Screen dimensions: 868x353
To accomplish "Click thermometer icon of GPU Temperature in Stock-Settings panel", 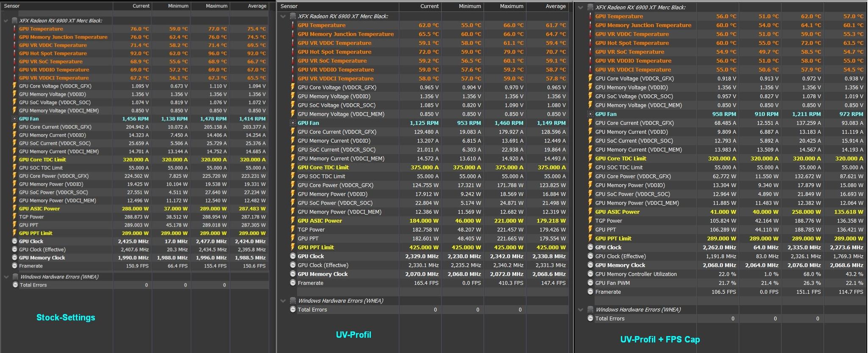I will (15, 29).
